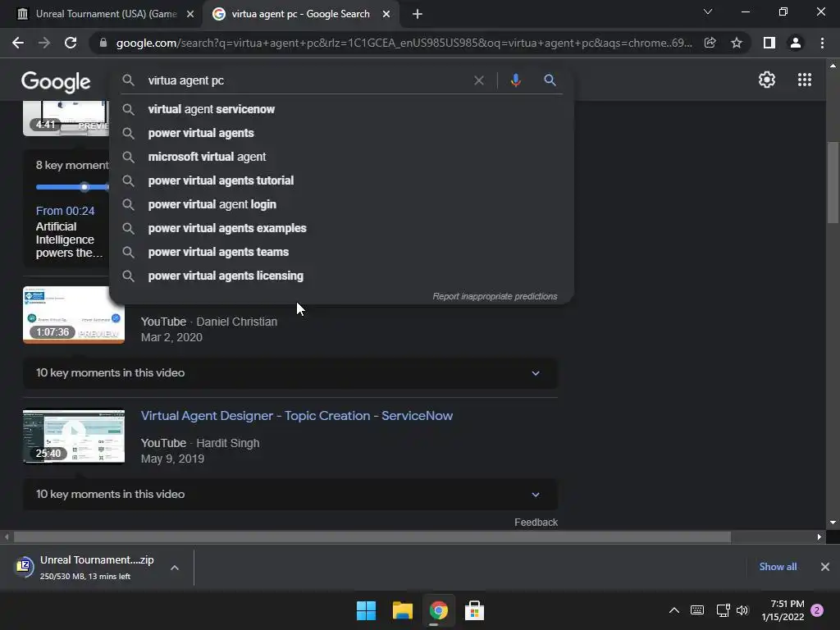The width and height of the screenshot is (840, 630).
Task: Open Google apps grid
Action: [805, 80]
